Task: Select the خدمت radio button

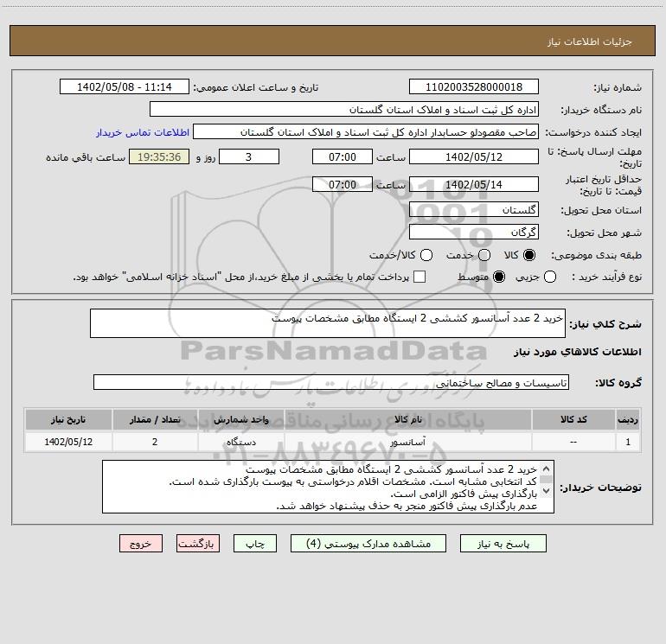Action: point(484,255)
